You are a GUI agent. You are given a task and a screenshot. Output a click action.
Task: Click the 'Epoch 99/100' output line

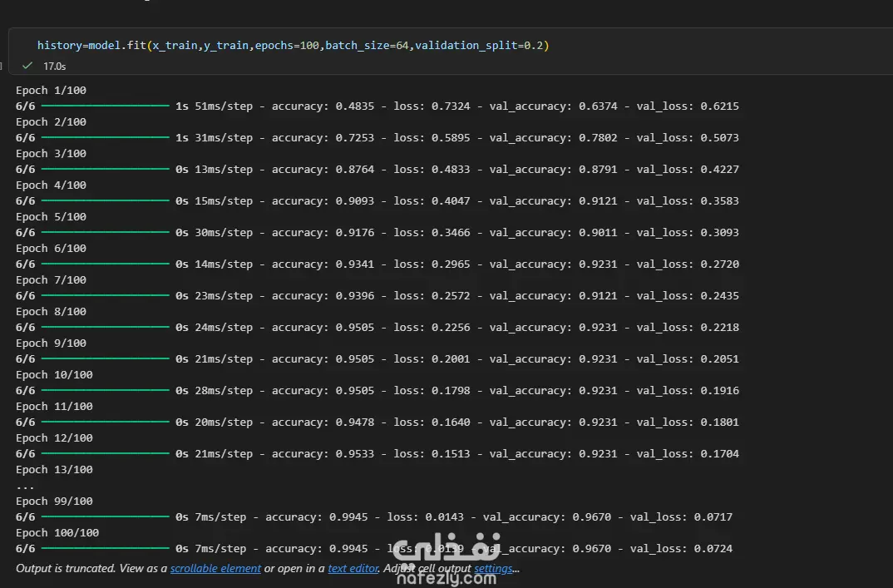pyautogui.click(x=54, y=502)
